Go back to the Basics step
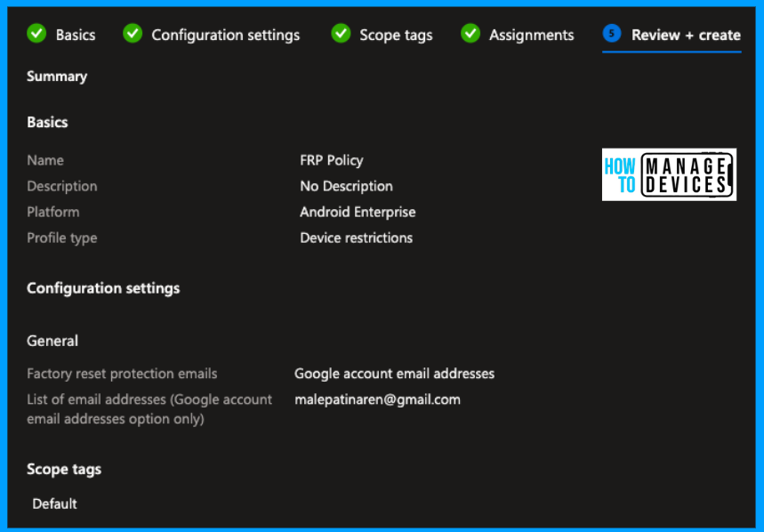 pos(76,35)
